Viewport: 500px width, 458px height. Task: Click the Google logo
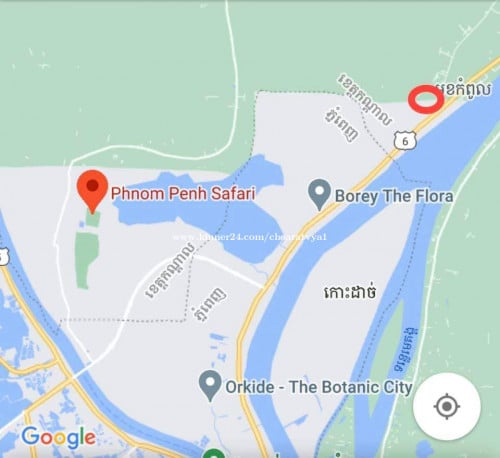click(x=59, y=437)
